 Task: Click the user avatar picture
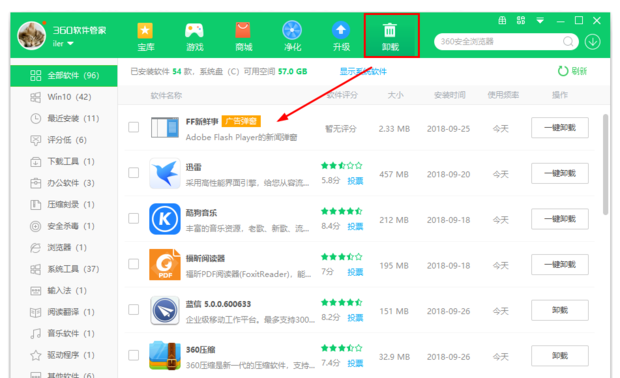32,36
